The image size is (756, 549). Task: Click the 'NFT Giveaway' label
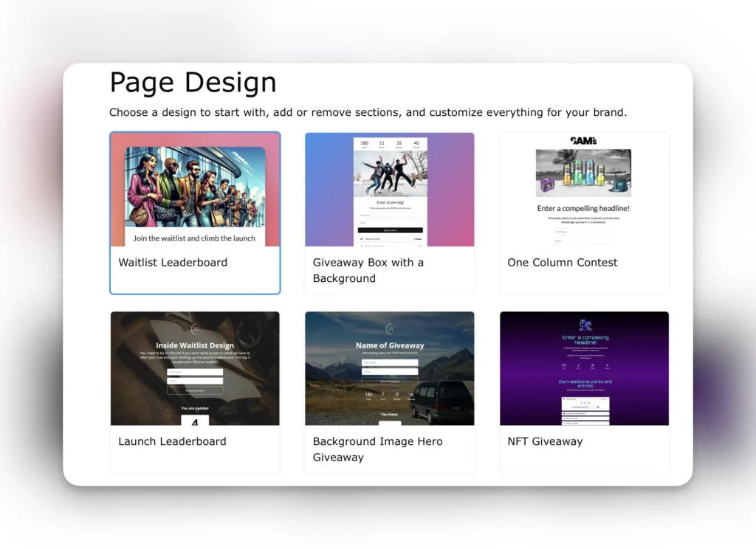click(545, 441)
